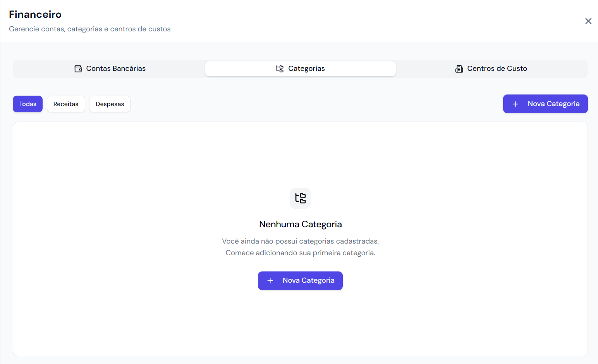598x364 pixels.
Task: Click the plus icon in the centered Nova Categoria button
Action: (270, 281)
